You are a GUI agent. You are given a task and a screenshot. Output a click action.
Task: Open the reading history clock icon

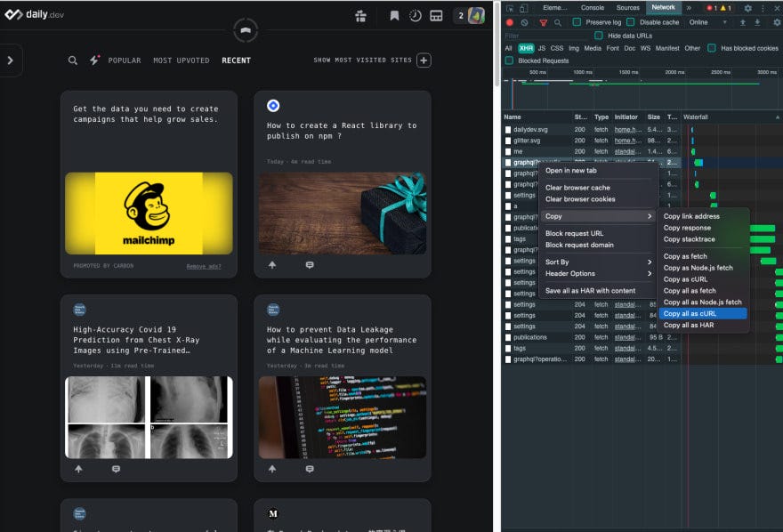click(416, 16)
